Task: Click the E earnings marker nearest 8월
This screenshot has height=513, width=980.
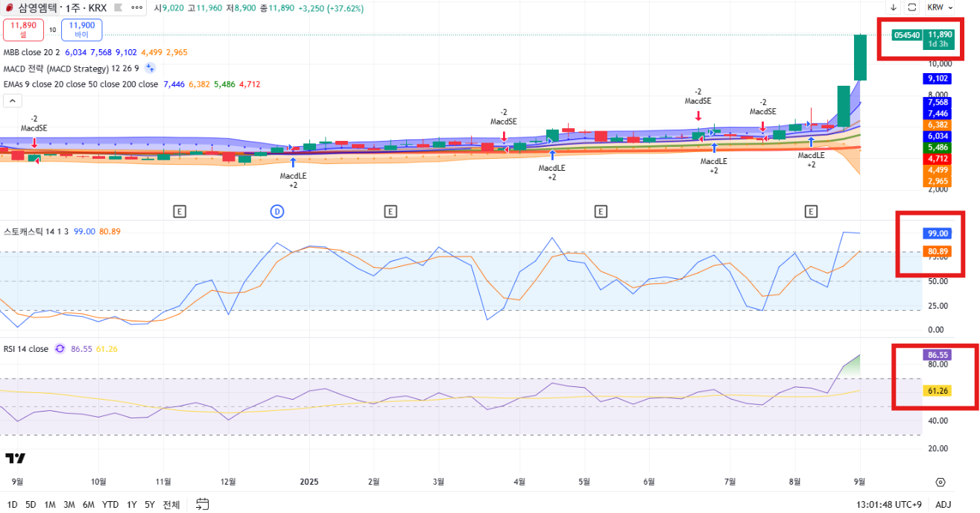Action: [x=811, y=212]
